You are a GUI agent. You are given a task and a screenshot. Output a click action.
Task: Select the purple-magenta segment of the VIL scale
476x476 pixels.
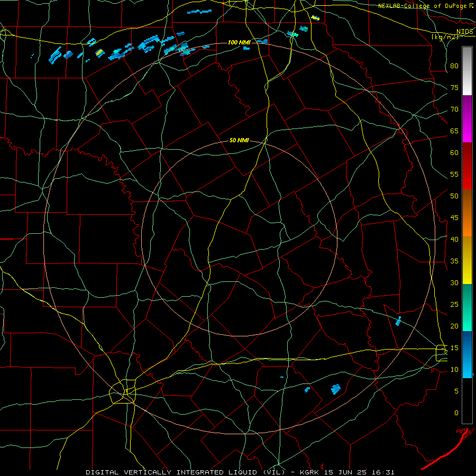click(467, 118)
